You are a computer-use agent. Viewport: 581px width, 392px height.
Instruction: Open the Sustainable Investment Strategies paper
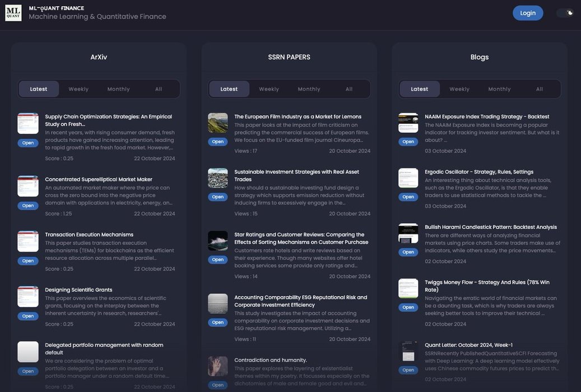click(x=218, y=197)
